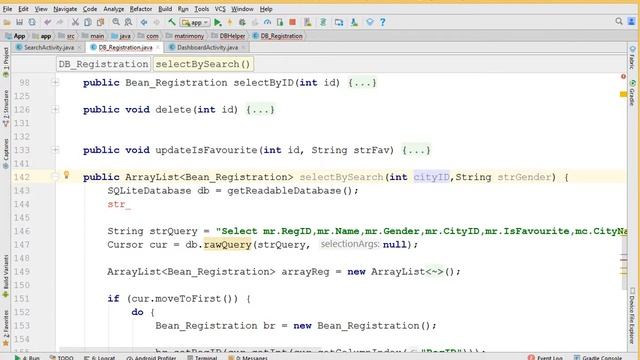
Task: Click the Synchronize toolbar icon
Action: [x=32, y=22]
